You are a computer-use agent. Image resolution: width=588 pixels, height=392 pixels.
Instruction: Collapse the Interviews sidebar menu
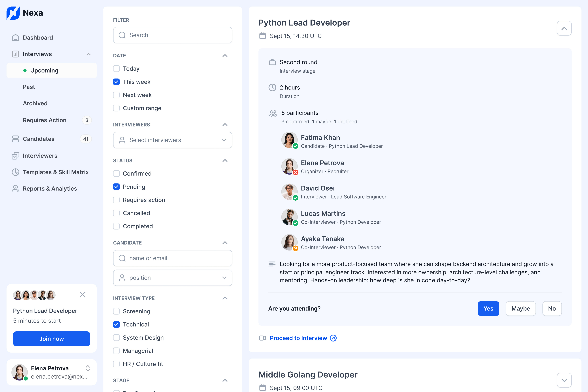pos(89,54)
